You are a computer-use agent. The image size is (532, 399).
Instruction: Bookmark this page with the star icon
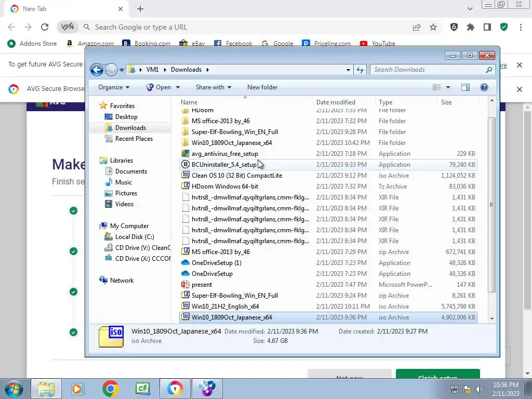pos(433,28)
